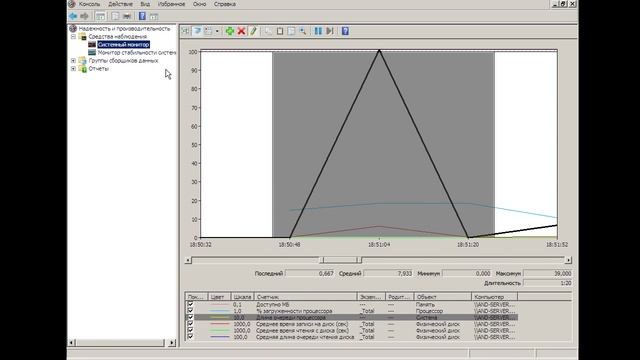
Task: Sort by Экземпляр column header
Action: click(x=371, y=297)
